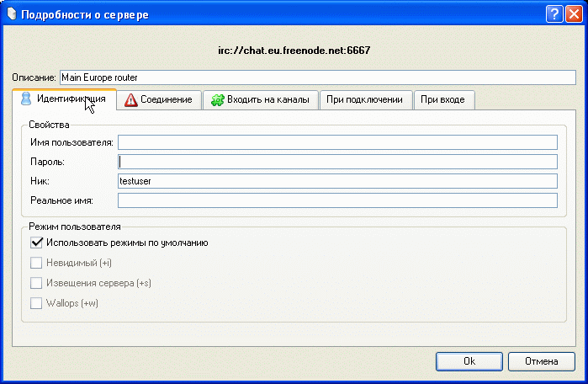The height and width of the screenshot is (384, 588).
Task: Toggle the Извещения сервера (+s) checkbox
Action: 36,283
